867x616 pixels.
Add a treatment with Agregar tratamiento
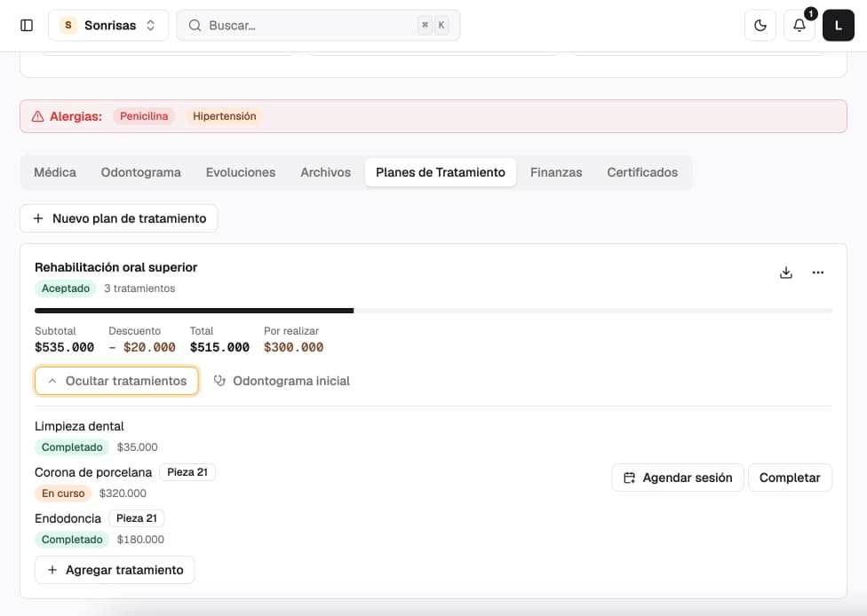tap(115, 570)
